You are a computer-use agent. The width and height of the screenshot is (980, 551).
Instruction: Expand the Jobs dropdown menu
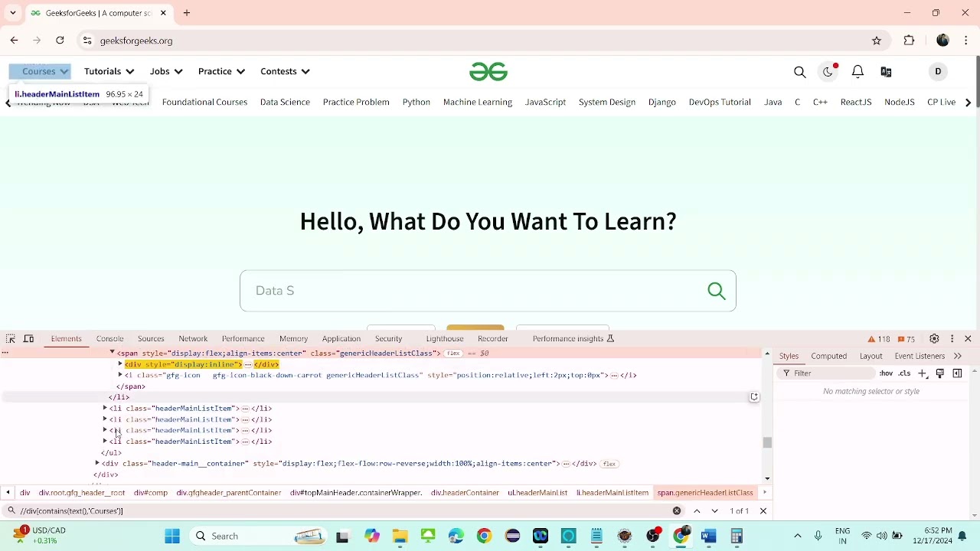[x=166, y=71]
